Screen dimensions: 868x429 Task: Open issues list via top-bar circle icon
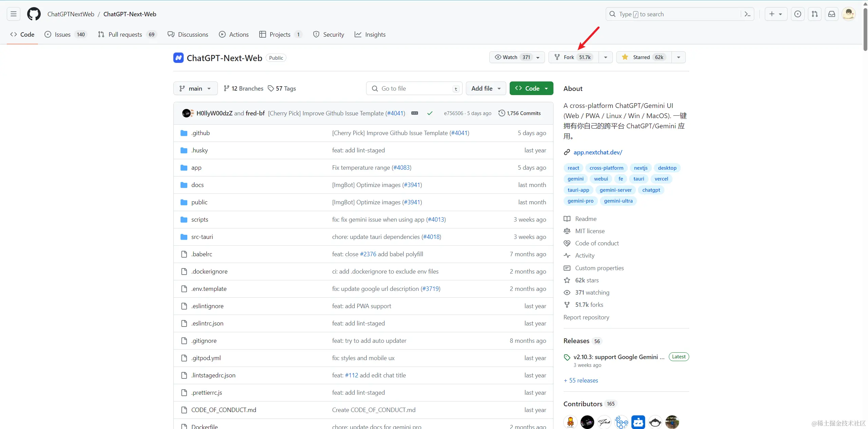797,14
